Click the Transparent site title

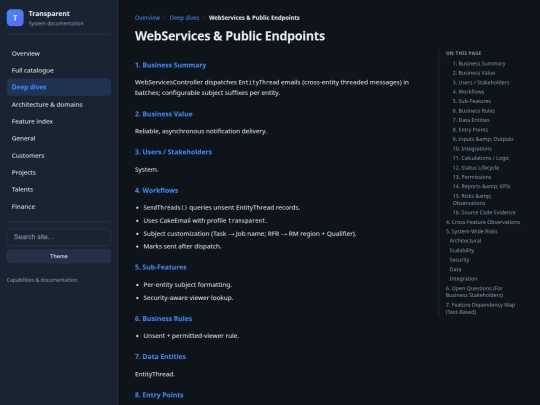(x=49, y=14)
